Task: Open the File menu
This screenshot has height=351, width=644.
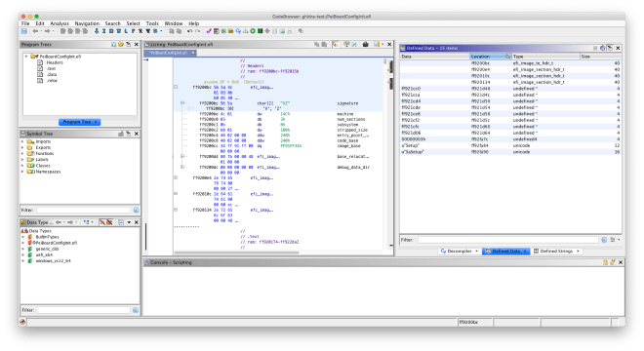Action: (25, 23)
